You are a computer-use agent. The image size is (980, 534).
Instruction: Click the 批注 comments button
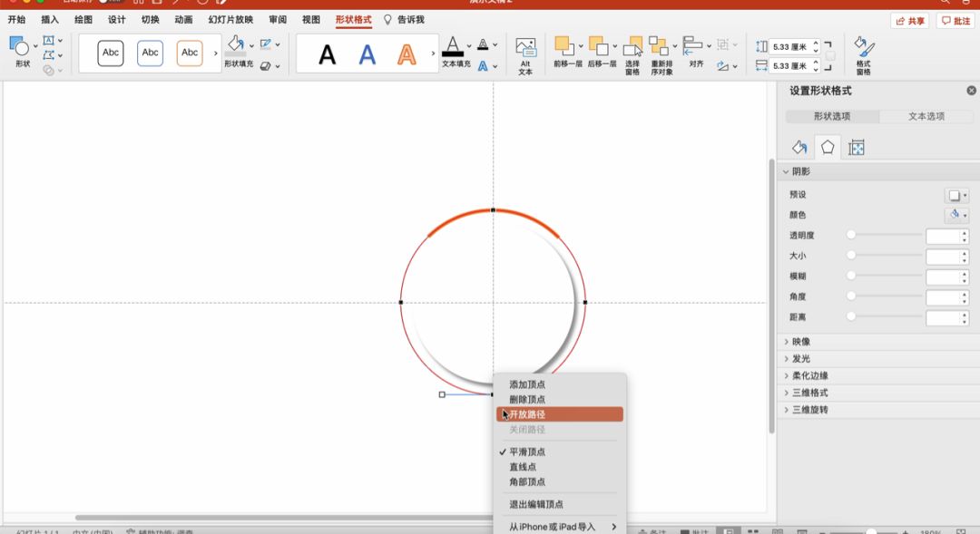tap(956, 21)
